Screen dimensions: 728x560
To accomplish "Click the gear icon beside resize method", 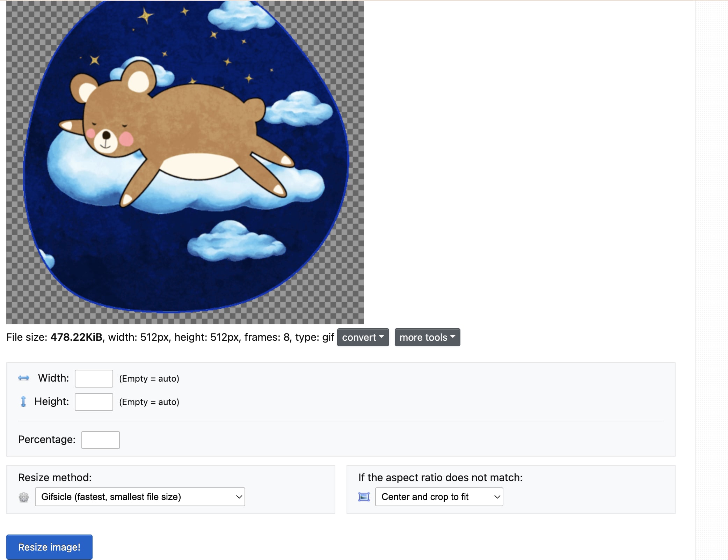I will click(24, 497).
